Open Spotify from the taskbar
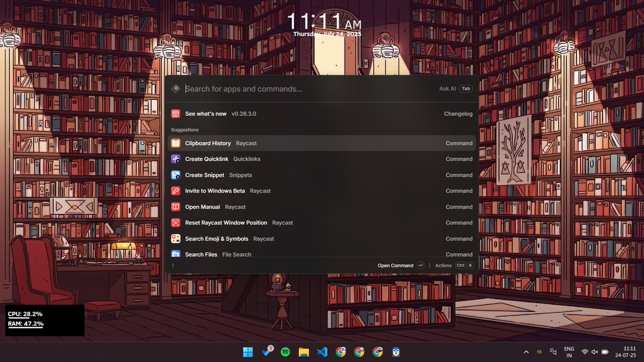This screenshot has width=644, height=362. (x=285, y=352)
